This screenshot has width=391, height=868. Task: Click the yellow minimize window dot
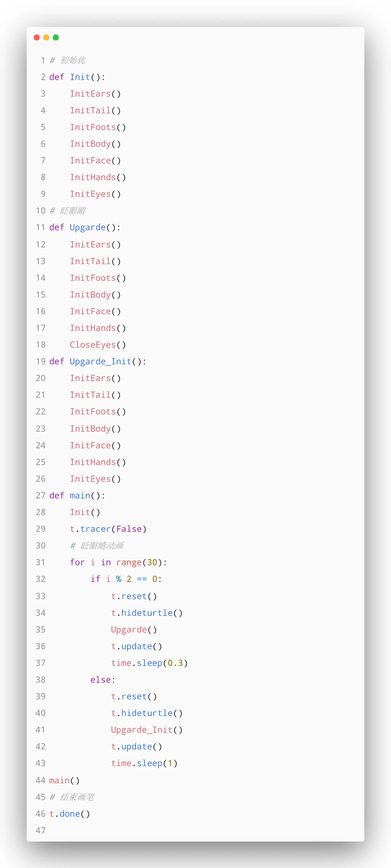(x=46, y=37)
